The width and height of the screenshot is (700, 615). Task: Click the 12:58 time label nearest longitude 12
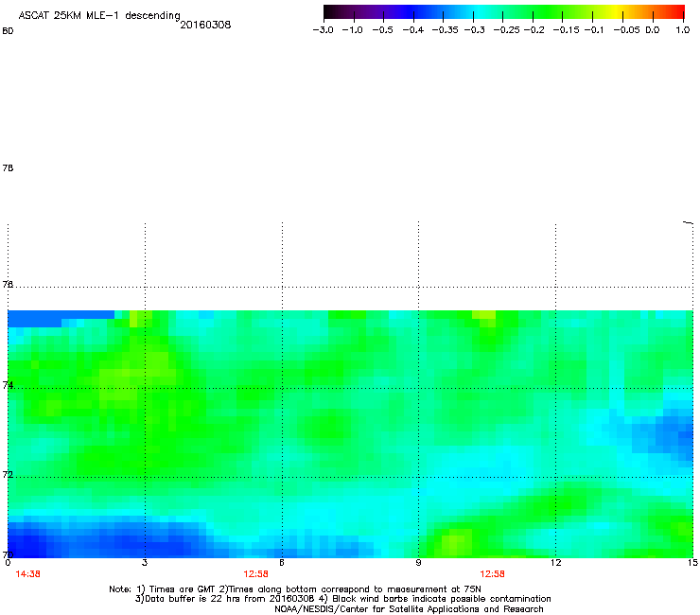coord(493,574)
